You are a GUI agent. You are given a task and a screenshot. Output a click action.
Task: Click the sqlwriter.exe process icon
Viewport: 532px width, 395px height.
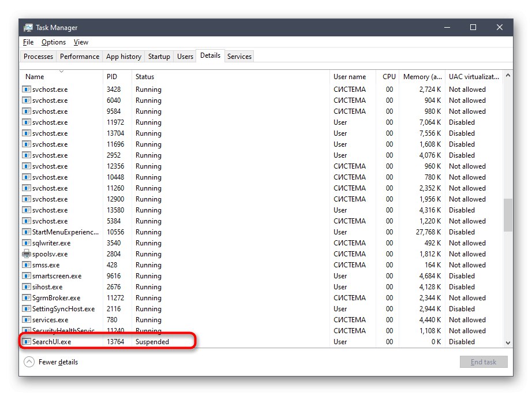click(x=27, y=243)
